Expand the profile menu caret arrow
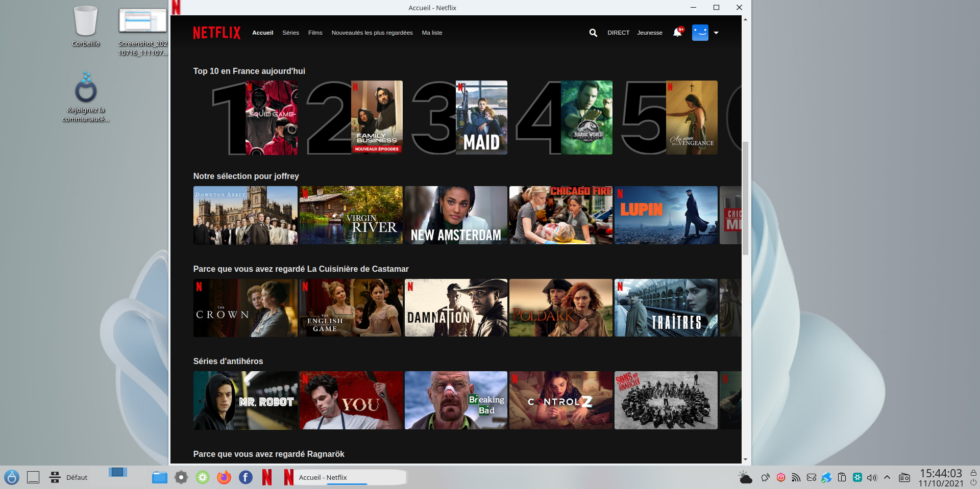 pos(716,33)
